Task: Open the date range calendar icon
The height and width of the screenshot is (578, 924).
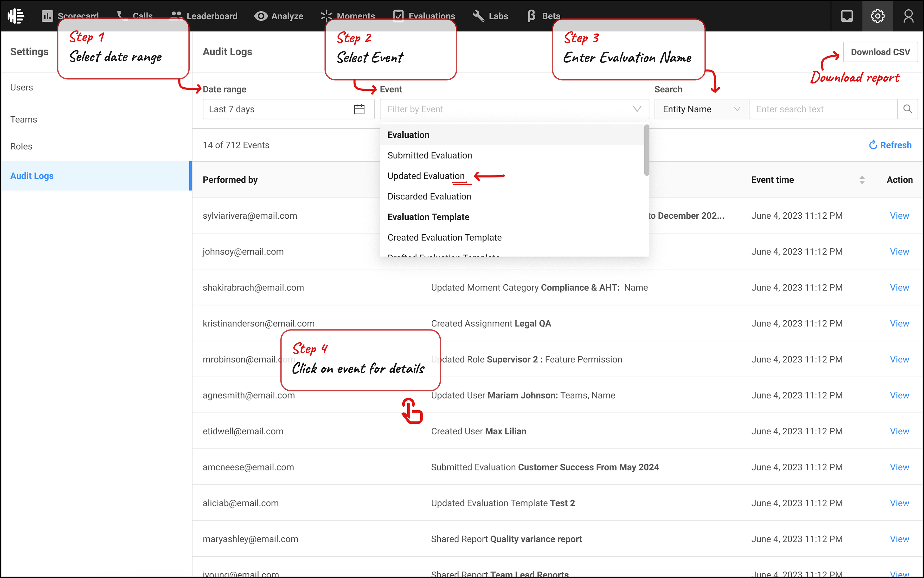Action: click(359, 109)
